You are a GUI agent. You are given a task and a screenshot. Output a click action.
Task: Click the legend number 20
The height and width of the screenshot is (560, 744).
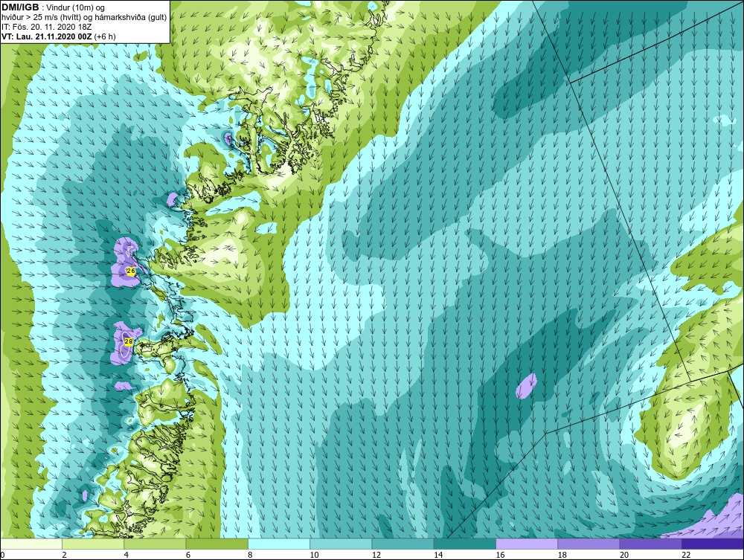(x=624, y=555)
